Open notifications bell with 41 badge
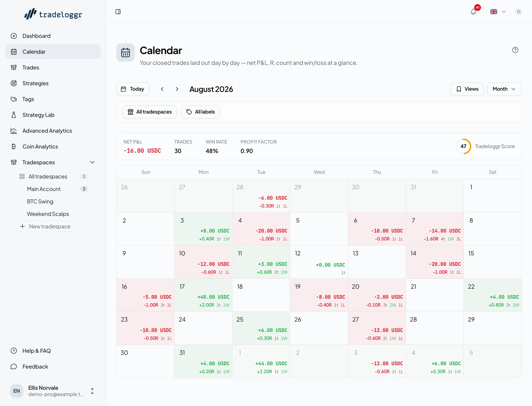 pos(474,11)
